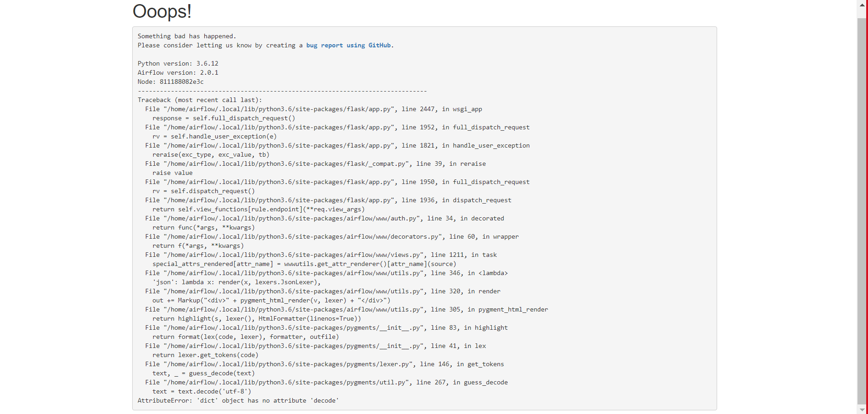The image size is (868, 414).
Task: Click the 'Airflow version: 2.0.1' line
Action: [x=178, y=72]
